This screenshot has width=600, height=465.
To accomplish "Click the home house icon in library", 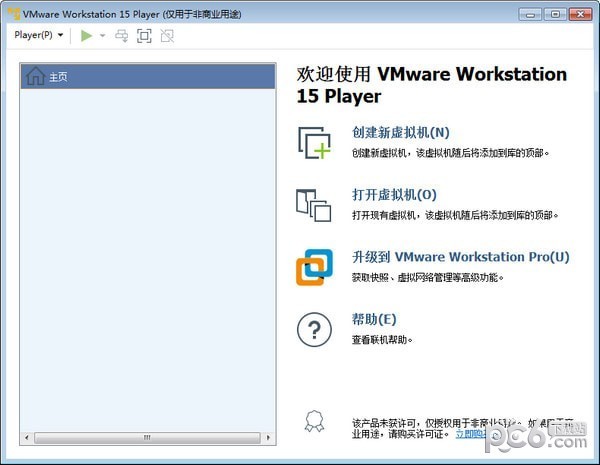I will [35, 76].
